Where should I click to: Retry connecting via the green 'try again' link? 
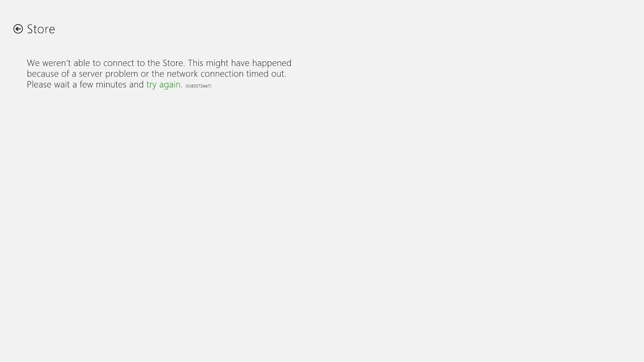[x=164, y=85]
